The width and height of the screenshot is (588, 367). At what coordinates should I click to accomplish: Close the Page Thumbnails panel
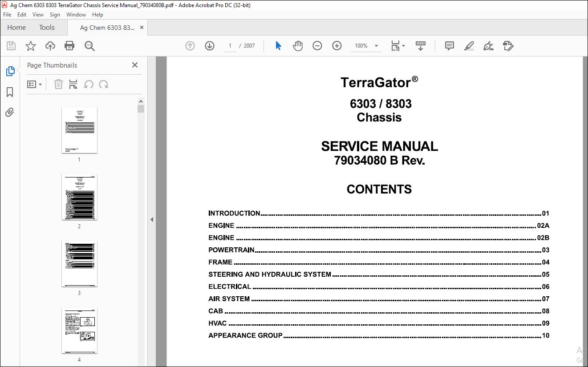pyautogui.click(x=135, y=65)
